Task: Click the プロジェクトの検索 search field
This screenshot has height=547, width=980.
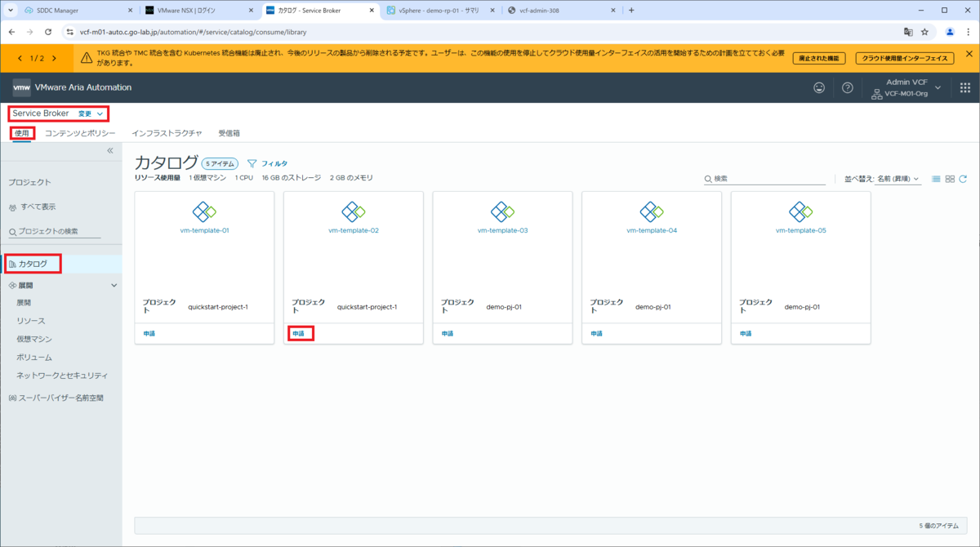Action: click(x=54, y=231)
